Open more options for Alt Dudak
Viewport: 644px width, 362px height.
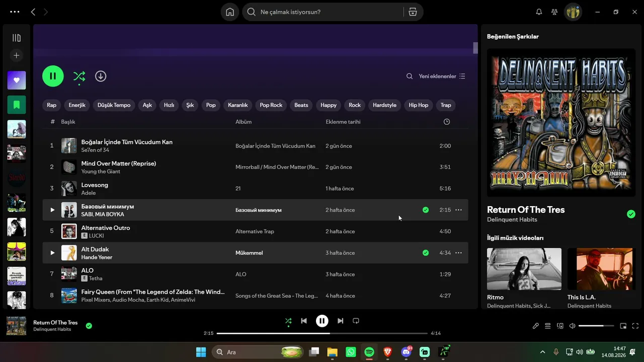pyautogui.click(x=458, y=253)
